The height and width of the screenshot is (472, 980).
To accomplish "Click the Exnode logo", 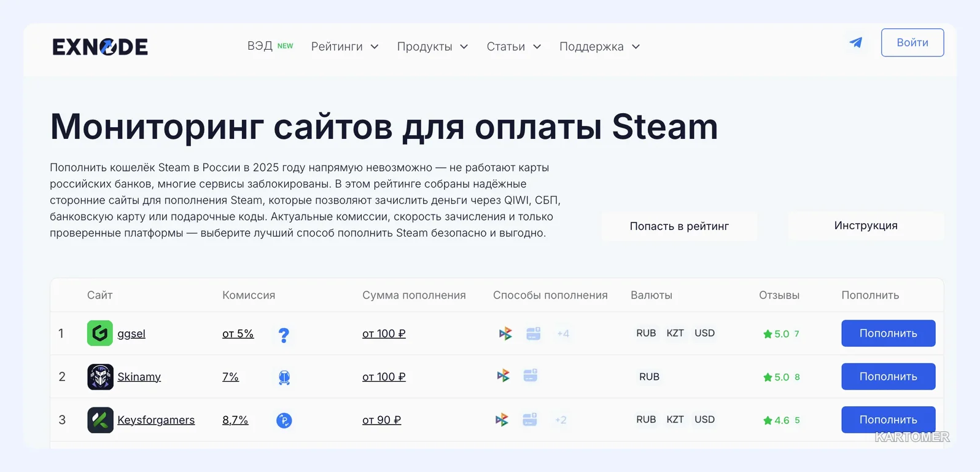I will pos(100,47).
